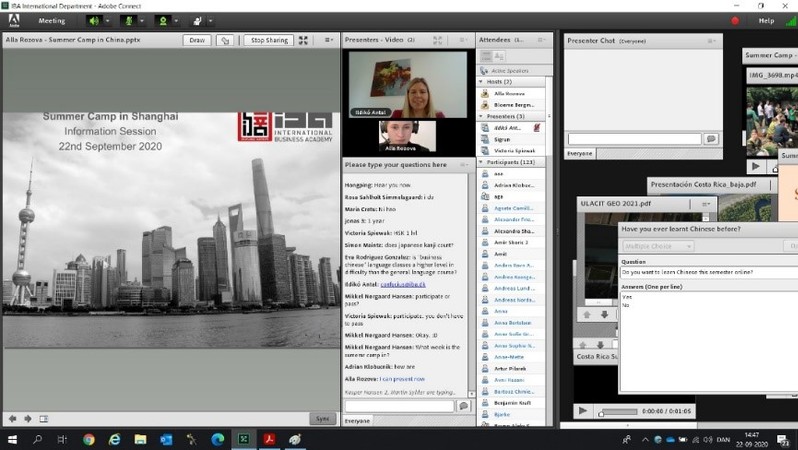
Task: Click the chat pod scrollbar down arrow
Action: click(471, 394)
